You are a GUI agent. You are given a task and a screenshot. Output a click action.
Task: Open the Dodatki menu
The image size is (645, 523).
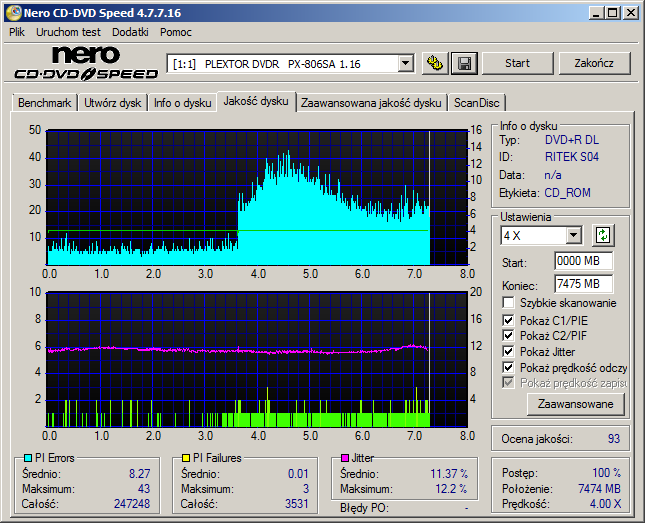click(130, 32)
